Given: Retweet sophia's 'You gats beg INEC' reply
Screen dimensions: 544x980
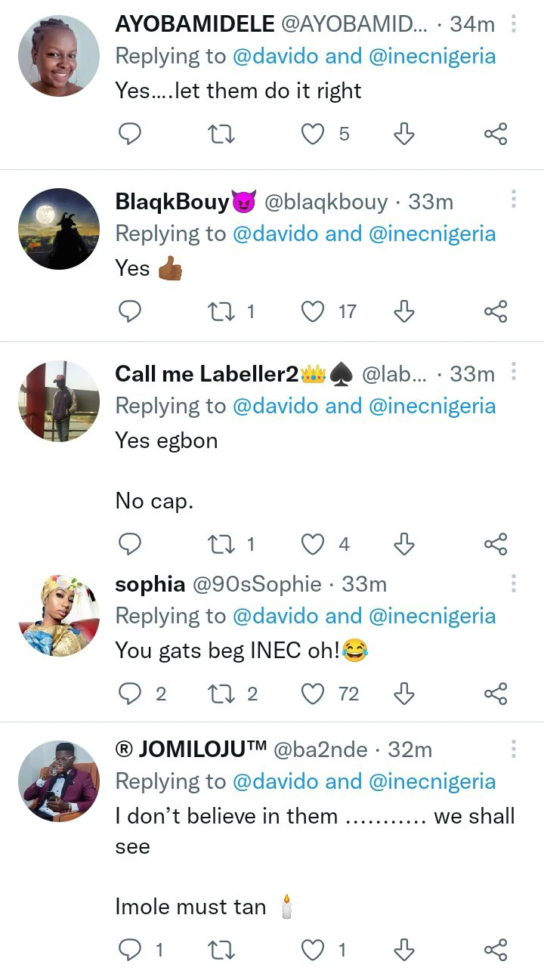Looking at the screenshot, I should [x=221, y=694].
